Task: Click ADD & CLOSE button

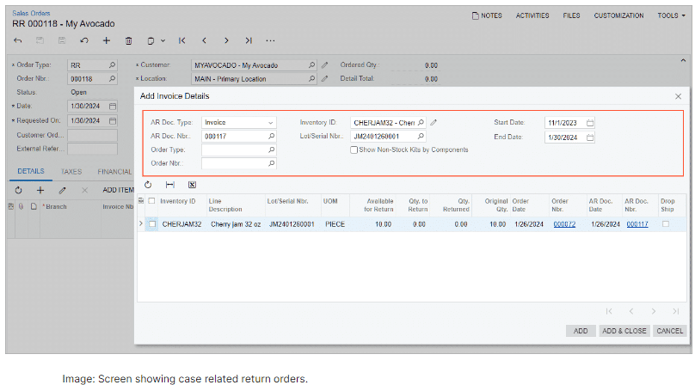Action: (x=624, y=331)
